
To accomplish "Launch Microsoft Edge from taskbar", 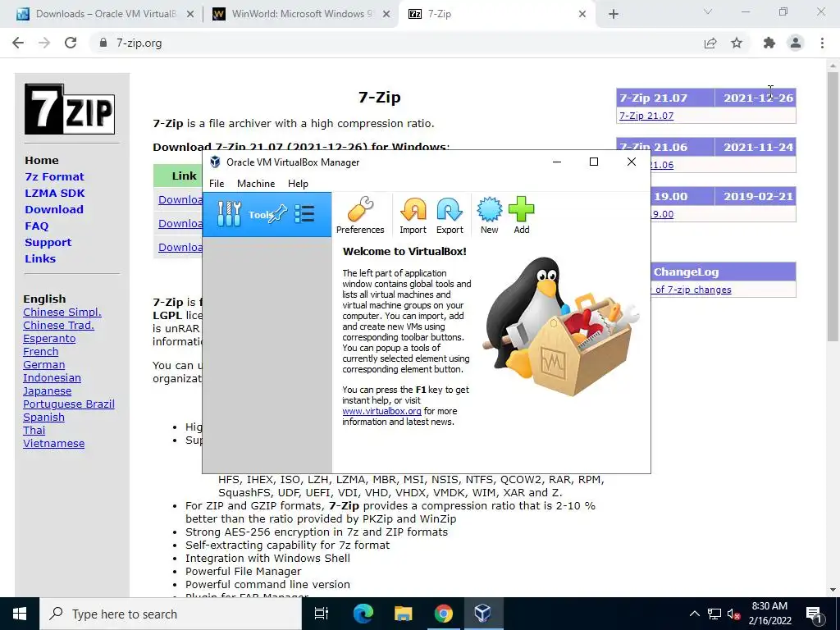I will [x=363, y=614].
